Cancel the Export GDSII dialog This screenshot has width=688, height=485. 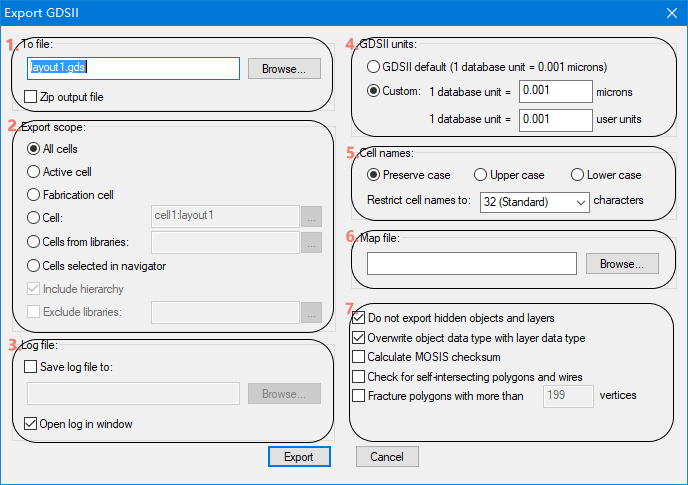(x=387, y=457)
